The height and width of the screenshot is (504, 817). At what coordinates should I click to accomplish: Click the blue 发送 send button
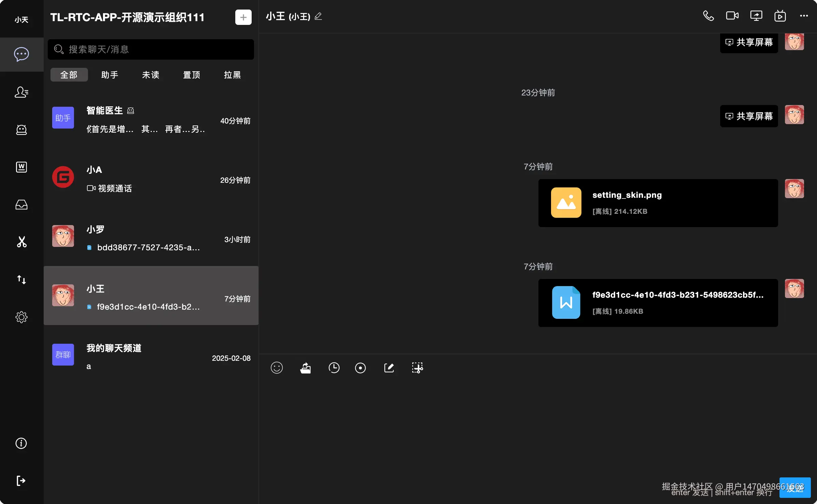point(795,488)
